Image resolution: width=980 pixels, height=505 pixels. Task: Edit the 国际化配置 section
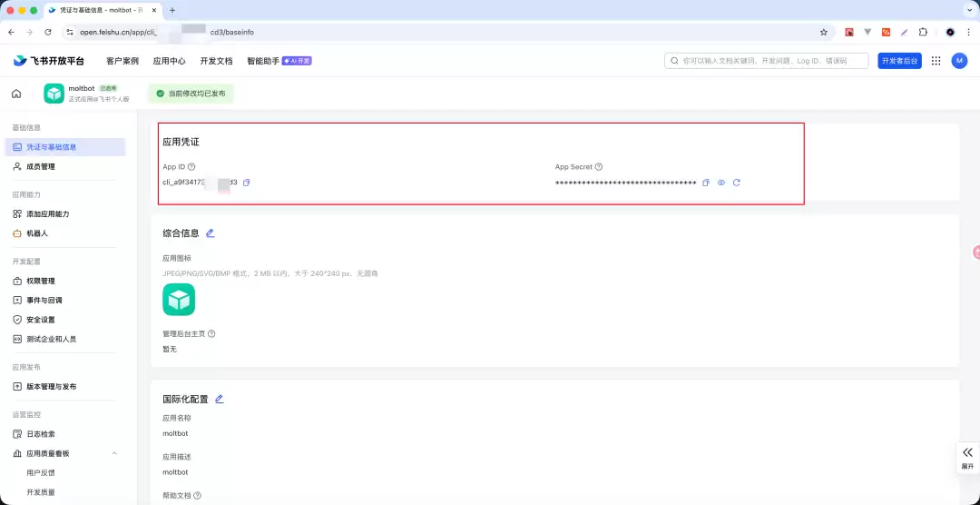click(x=219, y=399)
